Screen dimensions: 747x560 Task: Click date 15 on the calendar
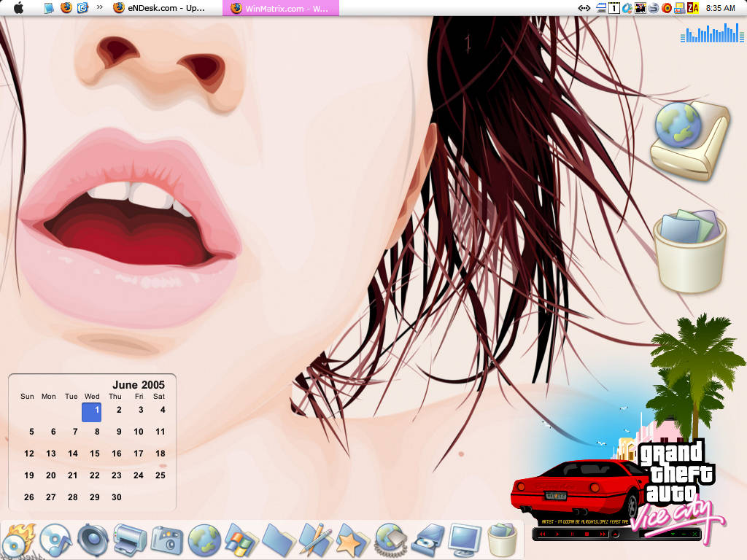pyautogui.click(x=95, y=454)
